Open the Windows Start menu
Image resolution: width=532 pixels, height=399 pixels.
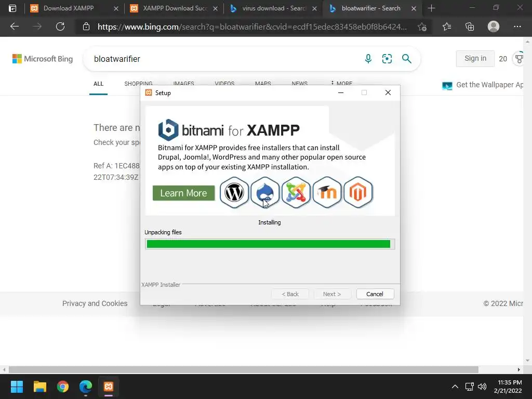[x=17, y=387]
